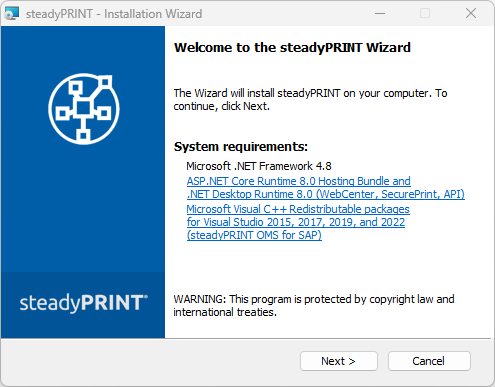Minimize the Installation Wizard window

pyautogui.click(x=380, y=14)
